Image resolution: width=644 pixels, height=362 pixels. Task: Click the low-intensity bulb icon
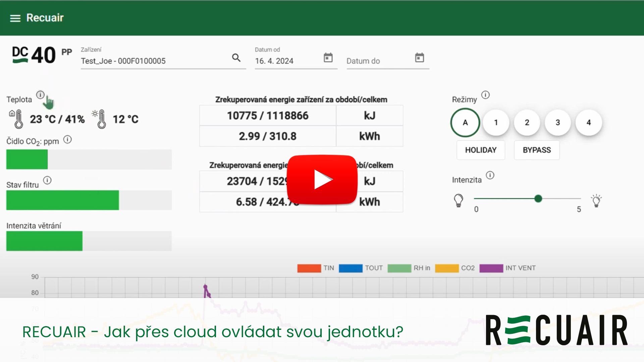click(459, 200)
